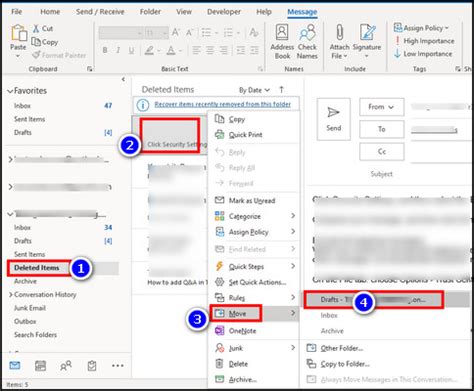Viewport: 474px width, 391px height.
Task: Select Set Quick Actions... menu entry
Action: (x=254, y=282)
